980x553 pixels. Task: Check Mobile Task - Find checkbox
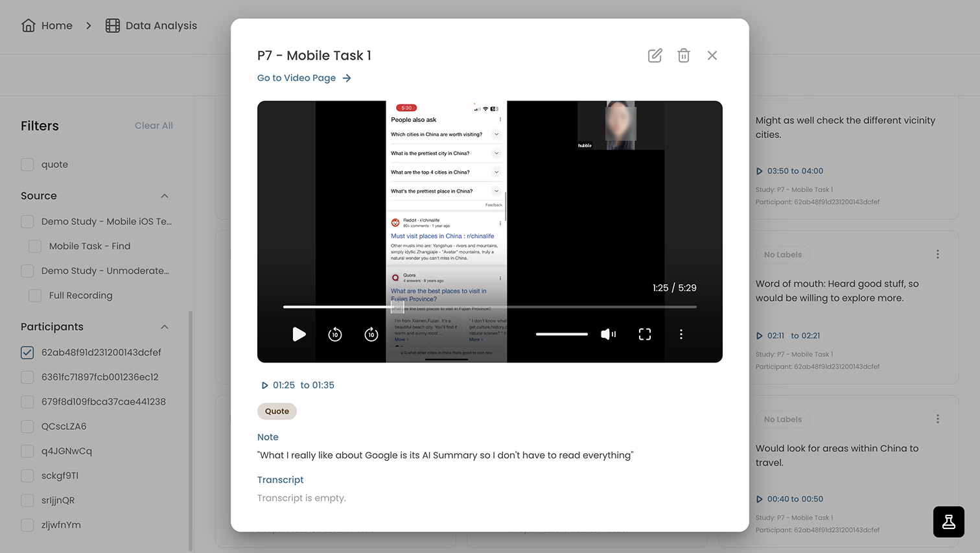pos(35,246)
